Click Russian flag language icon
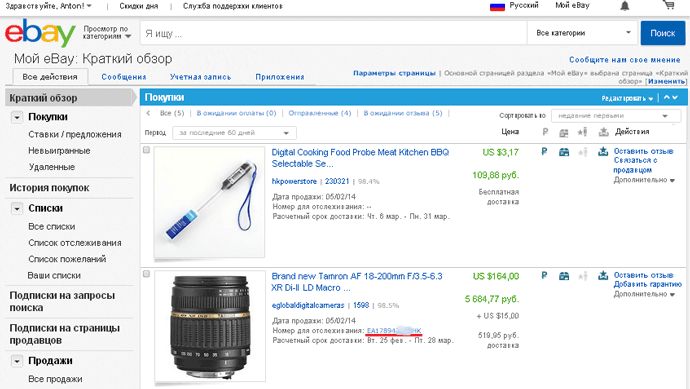The width and height of the screenshot is (690, 389). pos(497,6)
